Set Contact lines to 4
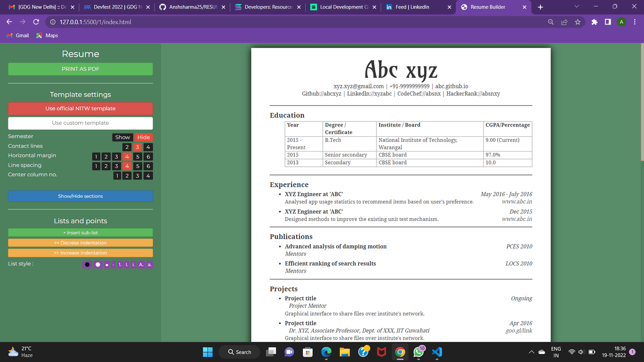The image size is (644, 362). coord(148,147)
